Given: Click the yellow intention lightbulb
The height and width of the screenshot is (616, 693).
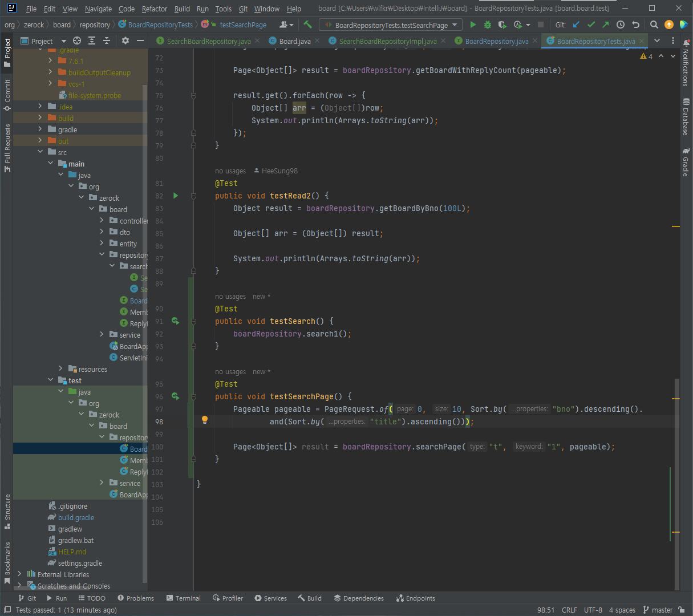Looking at the screenshot, I should [205, 420].
